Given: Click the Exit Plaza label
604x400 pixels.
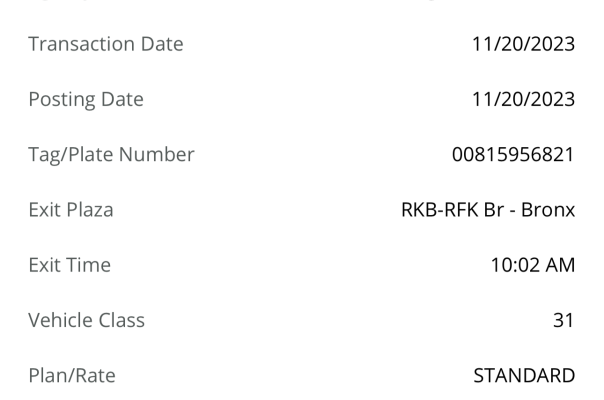Looking at the screenshot, I should (71, 210).
